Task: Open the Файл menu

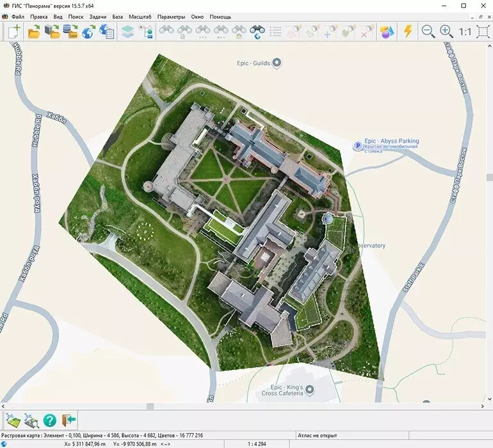Action: click(x=18, y=17)
